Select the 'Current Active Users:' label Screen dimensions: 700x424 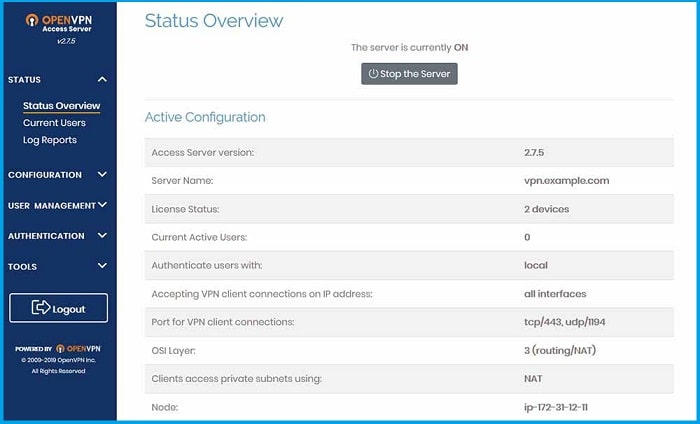[x=199, y=237]
